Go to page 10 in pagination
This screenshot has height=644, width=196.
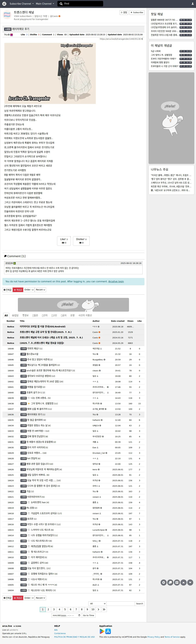(x=93, y=609)
